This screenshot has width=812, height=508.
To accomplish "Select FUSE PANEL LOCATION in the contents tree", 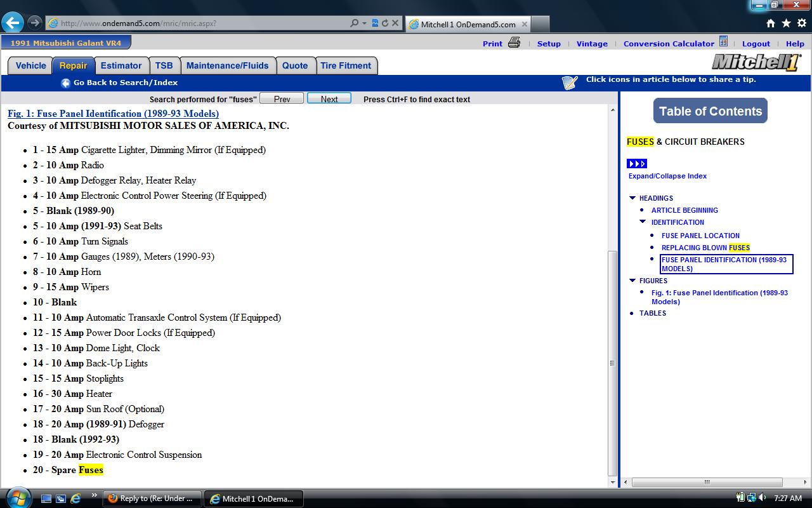I will 700,236.
